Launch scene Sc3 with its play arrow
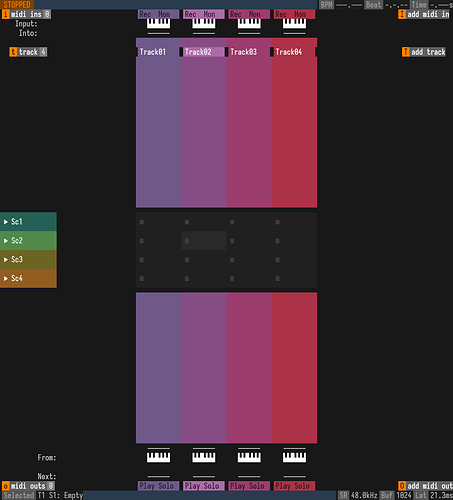The width and height of the screenshot is (453, 500). [6, 259]
